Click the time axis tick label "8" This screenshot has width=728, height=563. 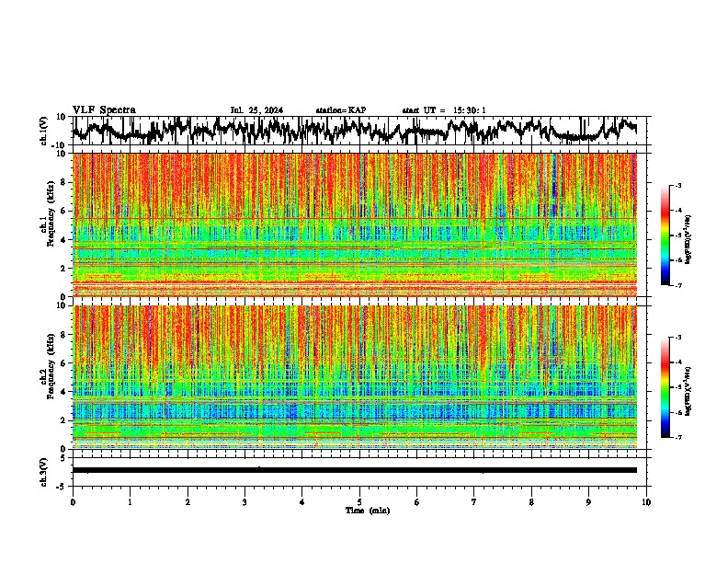click(531, 502)
